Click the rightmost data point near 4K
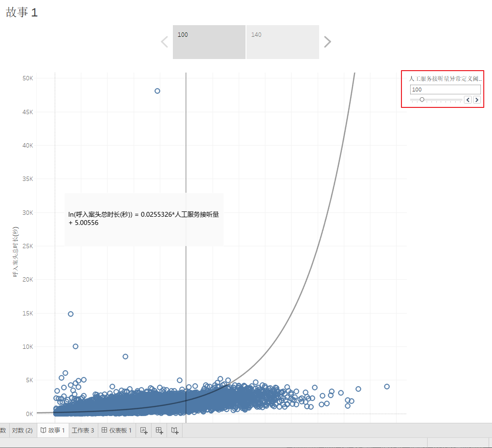Screen dimensions: 492x448 (x=386, y=387)
